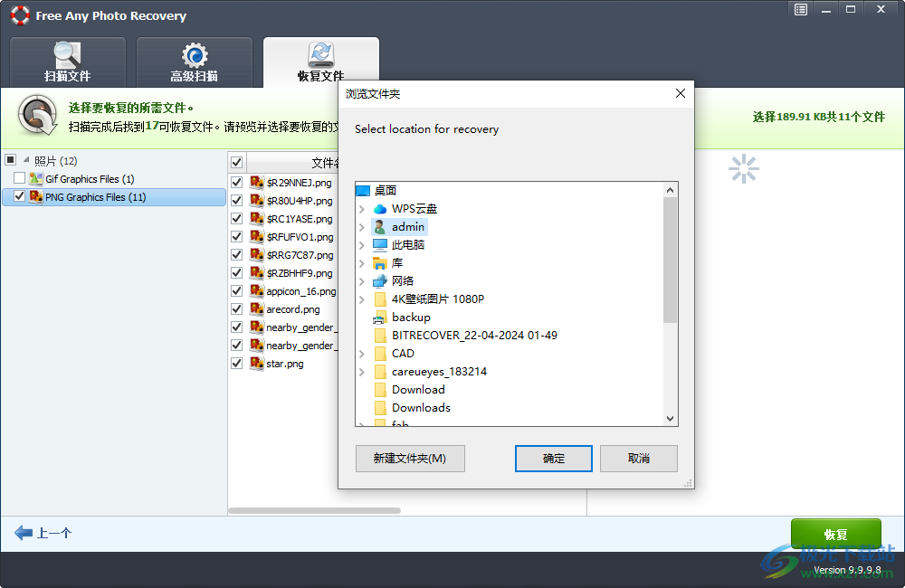Click the 新建文件夹(M) new folder button

[x=410, y=459]
